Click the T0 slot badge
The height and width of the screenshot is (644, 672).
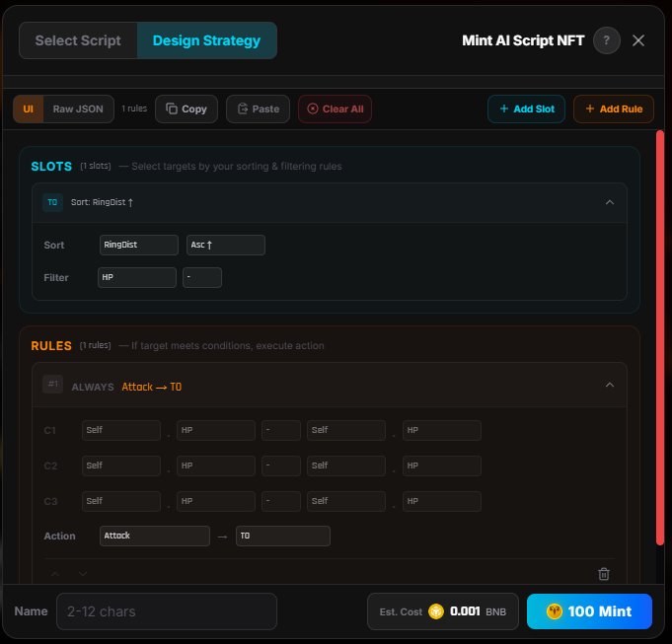click(52, 202)
